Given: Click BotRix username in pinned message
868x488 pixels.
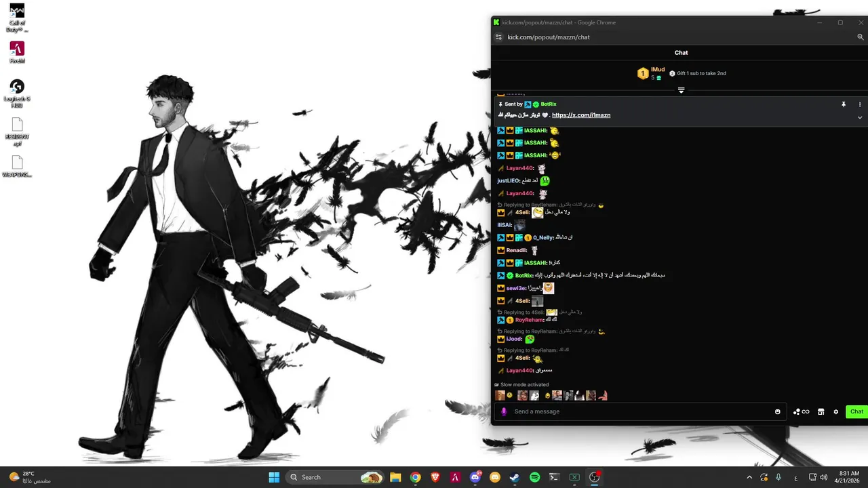Looking at the screenshot, I should (x=549, y=104).
